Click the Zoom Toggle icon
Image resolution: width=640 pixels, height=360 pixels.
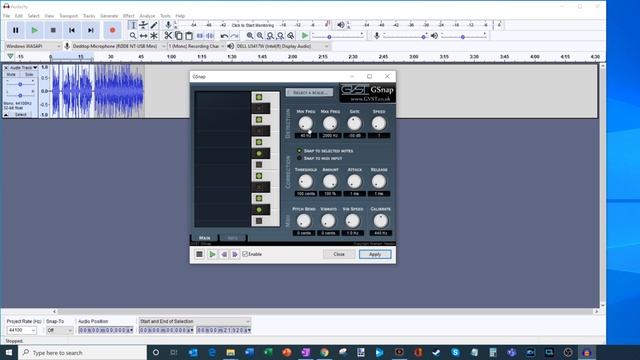pos(291,36)
